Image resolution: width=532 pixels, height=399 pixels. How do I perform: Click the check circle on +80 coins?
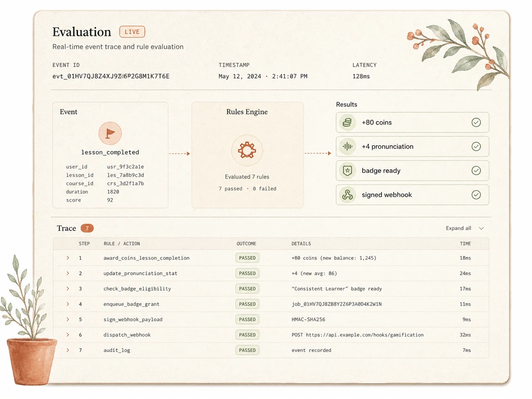point(476,122)
